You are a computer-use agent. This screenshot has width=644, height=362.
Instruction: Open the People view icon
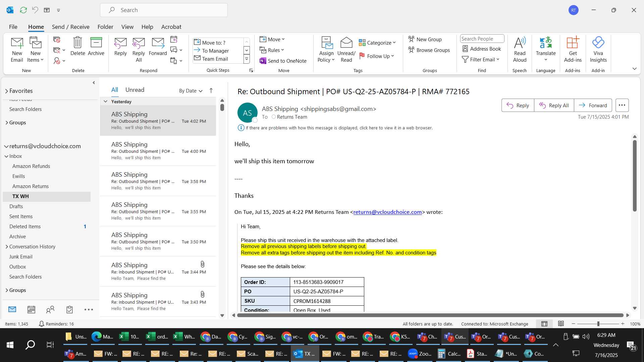point(50,309)
